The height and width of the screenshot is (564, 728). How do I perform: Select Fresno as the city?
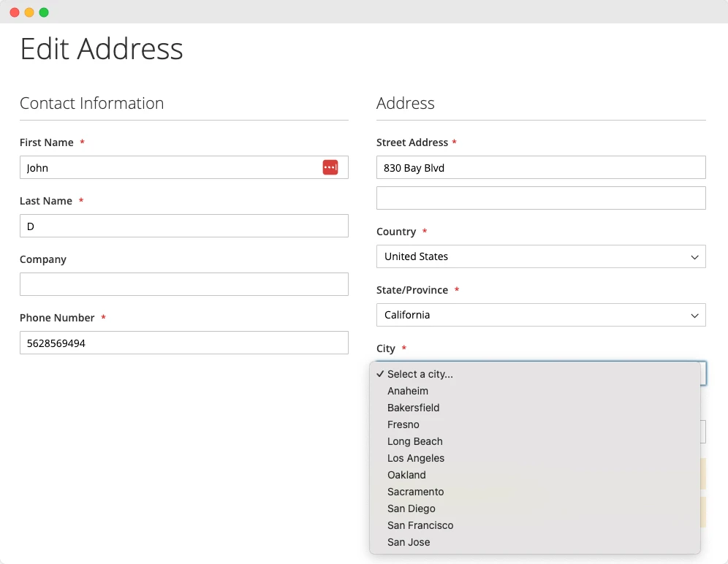[x=403, y=424]
